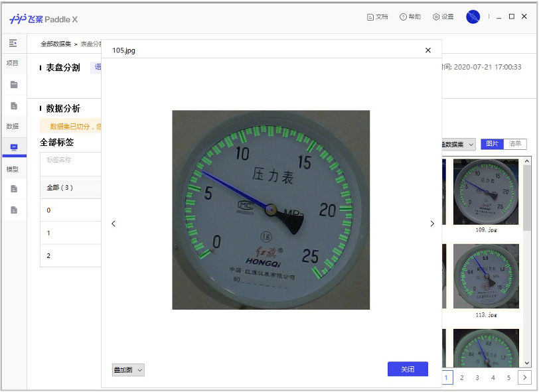Image resolution: width=539 pixels, height=392 pixels.
Task: Collapse the left sidebar menu icon
Action: tap(13, 43)
